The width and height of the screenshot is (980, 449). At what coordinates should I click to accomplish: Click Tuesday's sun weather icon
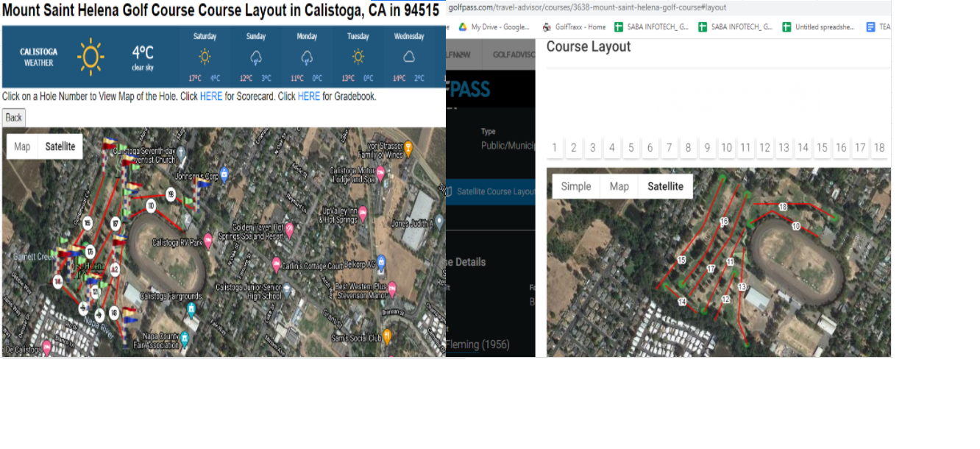(358, 57)
